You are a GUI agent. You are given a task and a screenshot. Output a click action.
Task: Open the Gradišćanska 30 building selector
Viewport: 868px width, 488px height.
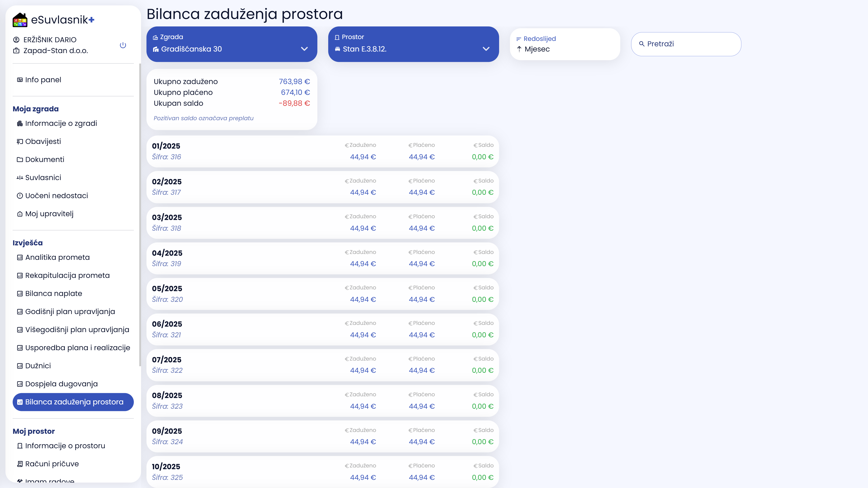(232, 44)
